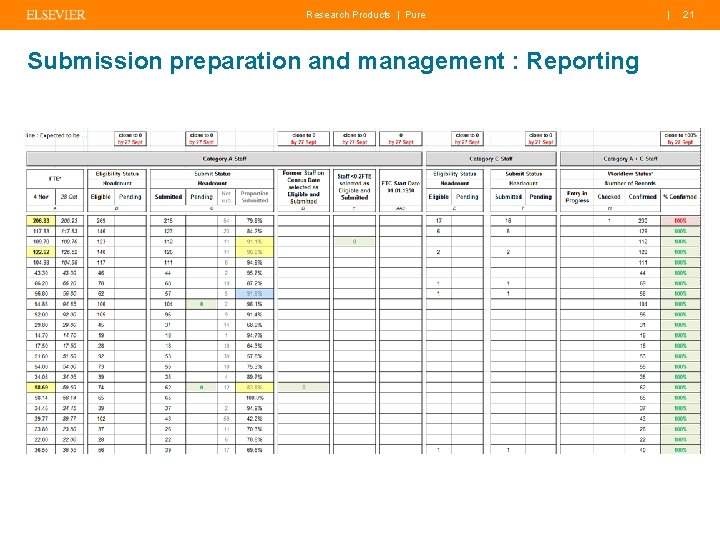Click the 'Pure' text in the header
This screenshot has width=720, height=540.
point(415,15)
